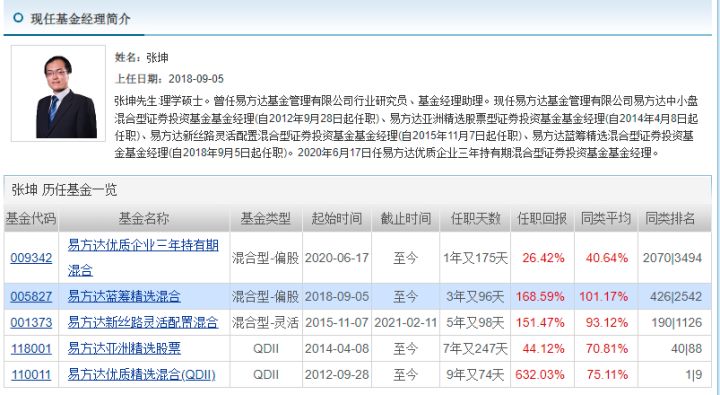Click return value 44.12%
The width and height of the screenshot is (720, 395).
pos(543,349)
